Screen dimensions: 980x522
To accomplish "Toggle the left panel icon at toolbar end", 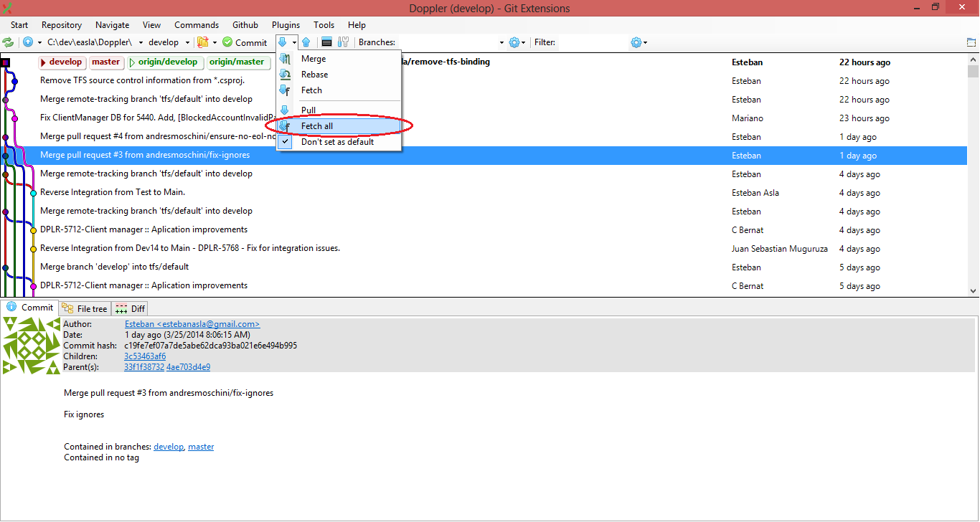I will point(971,42).
